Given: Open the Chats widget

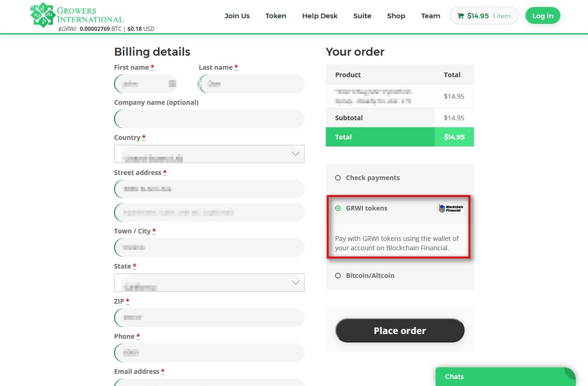Looking at the screenshot, I should pos(505,377).
